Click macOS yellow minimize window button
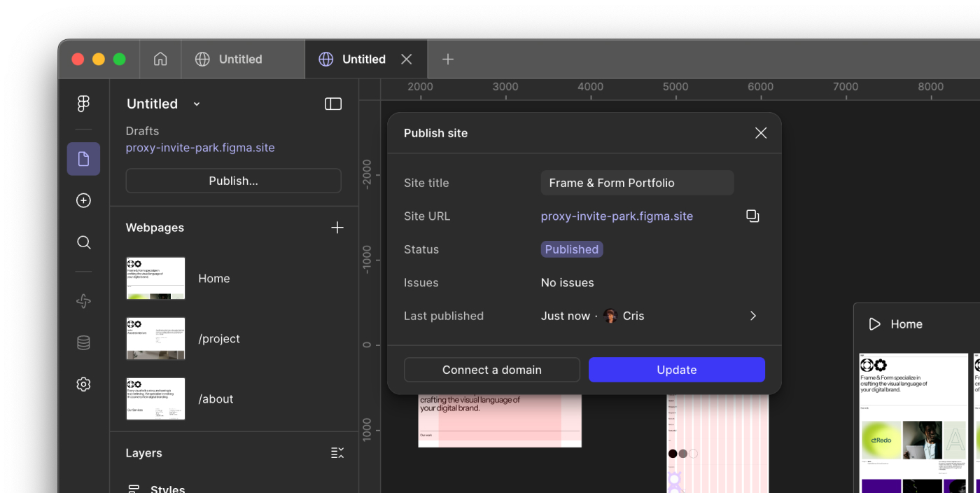 (x=99, y=59)
